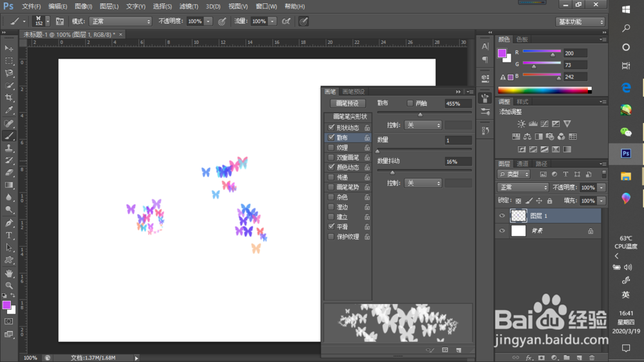Open the 图像(I) menu

[83, 6]
